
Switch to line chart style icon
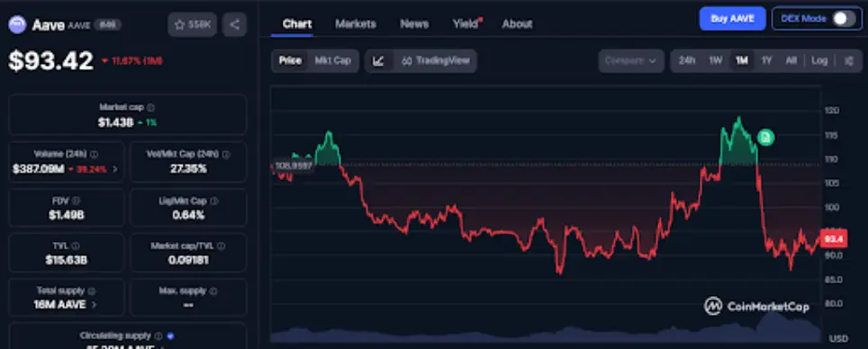point(379,61)
